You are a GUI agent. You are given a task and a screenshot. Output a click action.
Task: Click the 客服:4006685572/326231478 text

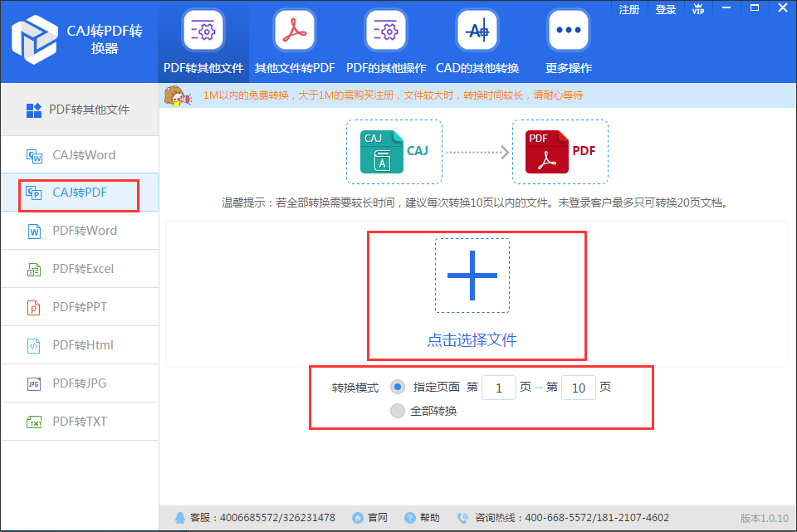point(262,518)
